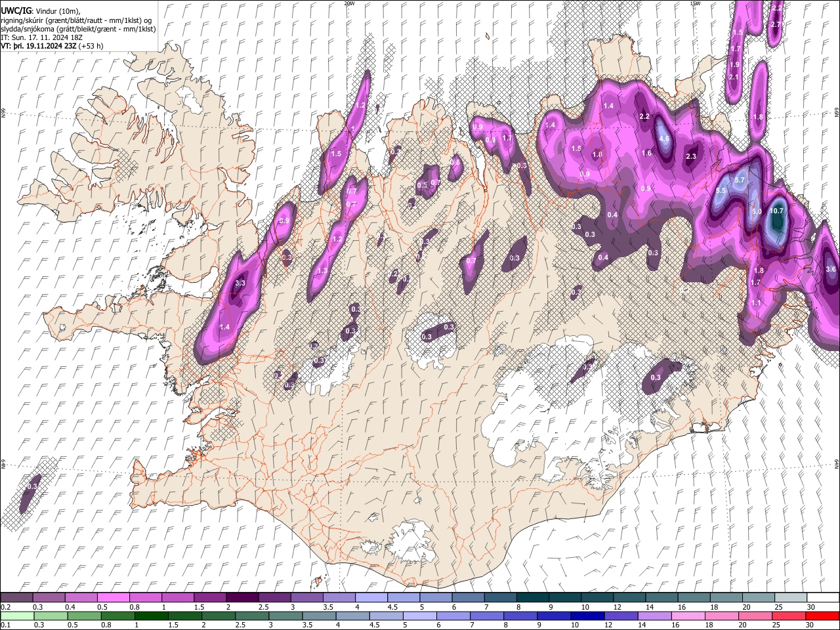Pick the pale blue 5 swatch, bottom legend
Image resolution: width=840 pixels, height=630 pixels.
pyautogui.click(x=419, y=616)
